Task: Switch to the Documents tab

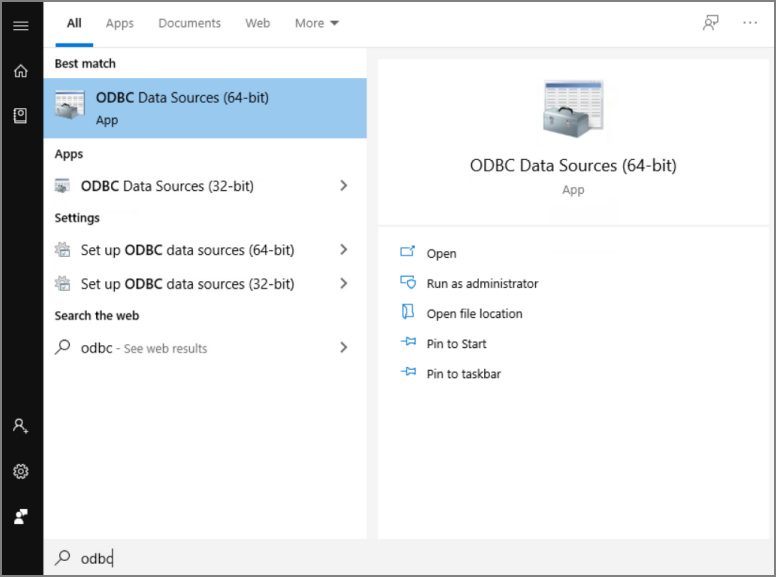Action: click(189, 23)
